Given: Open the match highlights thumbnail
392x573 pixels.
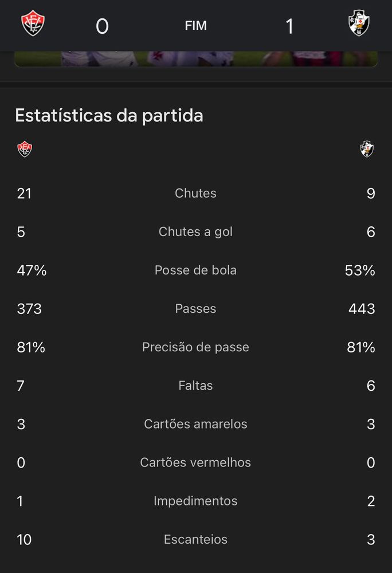Looking at the screenshot, I should coord(196,59).
